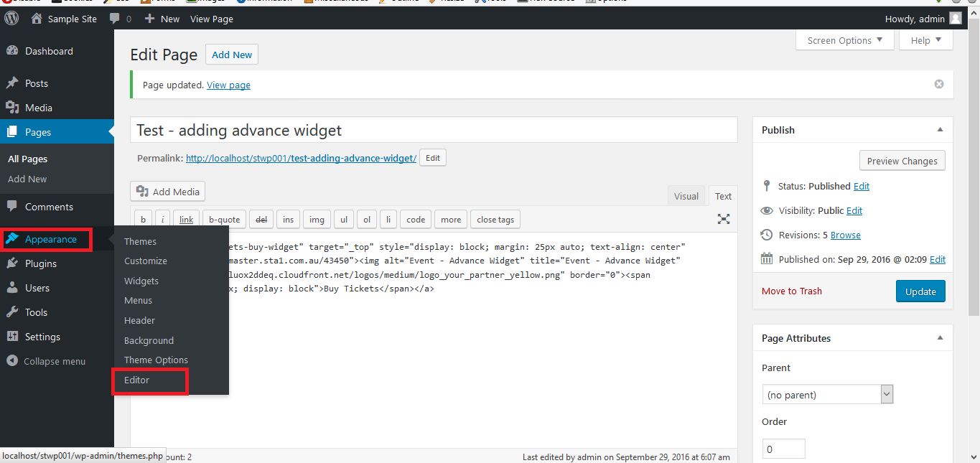
Task: Open the Help dropdown tab
Action: click(926, 40)
